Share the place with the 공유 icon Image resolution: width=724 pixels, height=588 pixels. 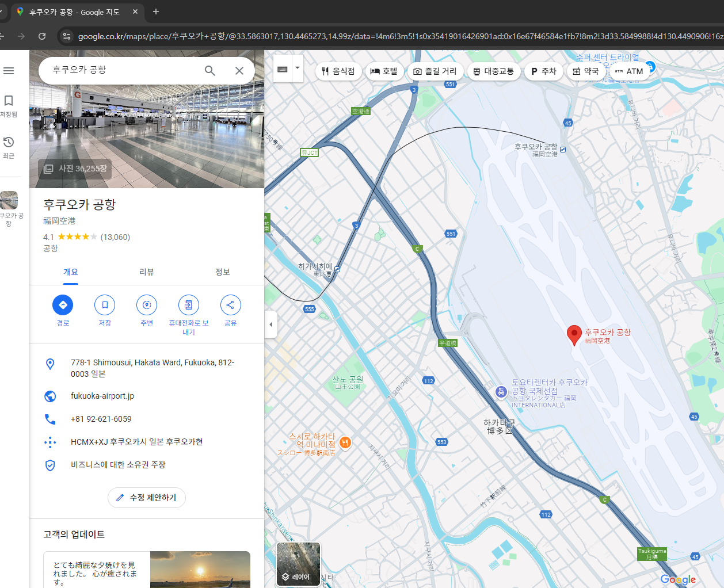tap(230, 305)
